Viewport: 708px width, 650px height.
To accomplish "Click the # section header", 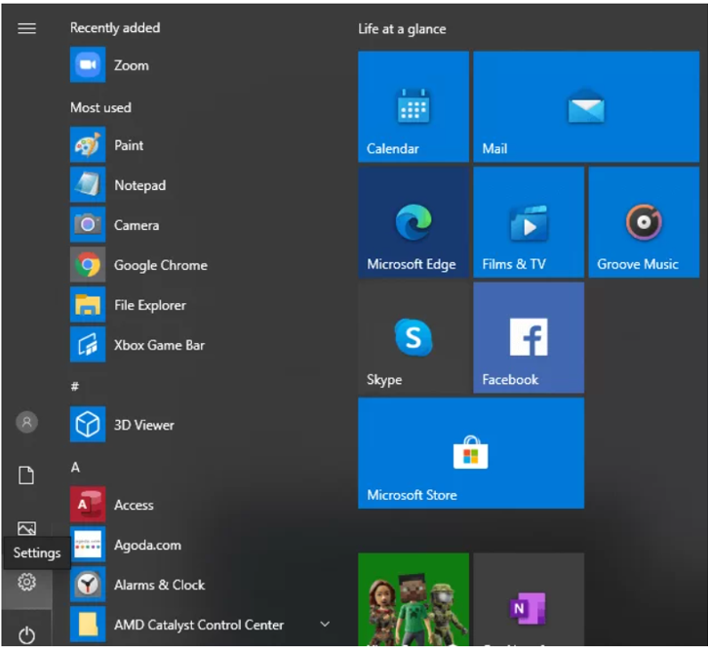I will (75, 386).
